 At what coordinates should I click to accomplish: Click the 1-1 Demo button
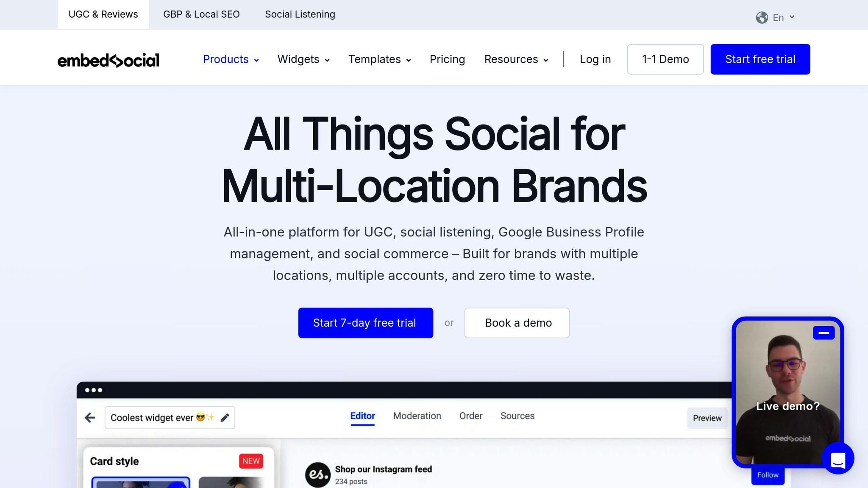pyautogui.click(x=665, y=59)
